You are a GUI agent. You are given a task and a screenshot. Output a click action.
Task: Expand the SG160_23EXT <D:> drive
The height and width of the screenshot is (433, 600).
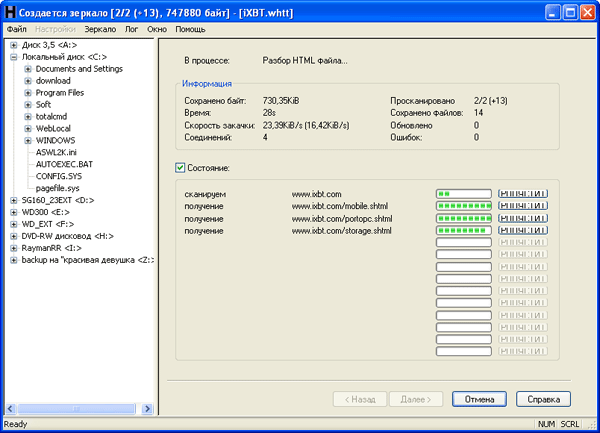tap(14, 200)
